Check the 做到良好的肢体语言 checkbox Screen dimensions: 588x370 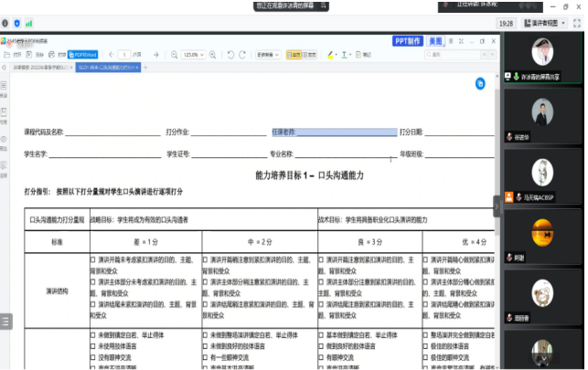tap(321, 346)
